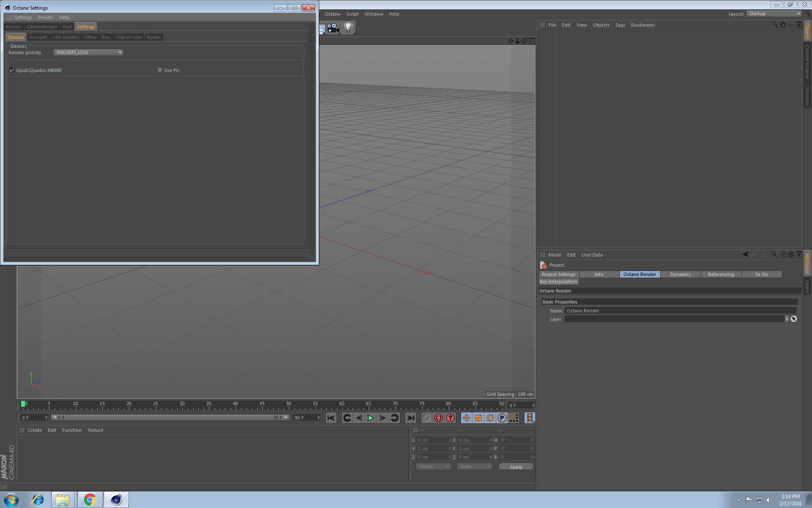
Task: Open the World coordinate dropdown
Action: pyautogui.click(x=433, y=467)
